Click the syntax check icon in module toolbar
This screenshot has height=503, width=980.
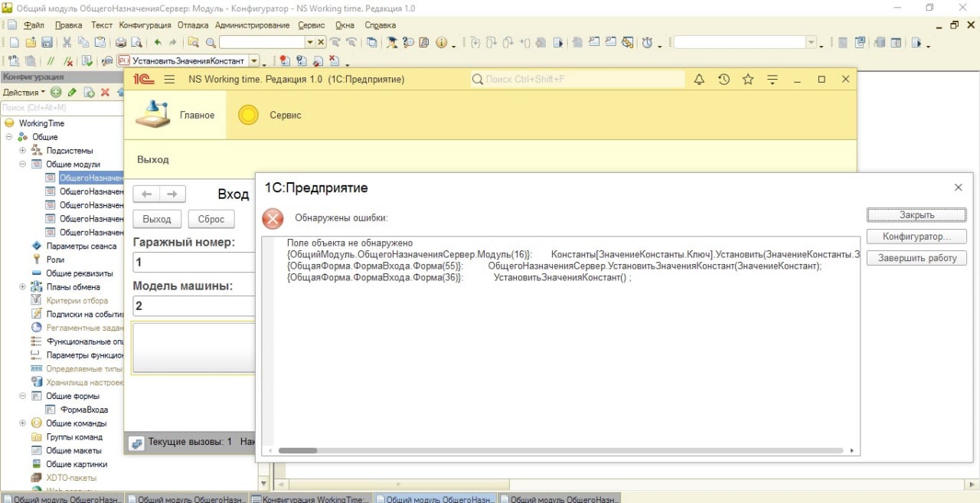pos(87,60)
